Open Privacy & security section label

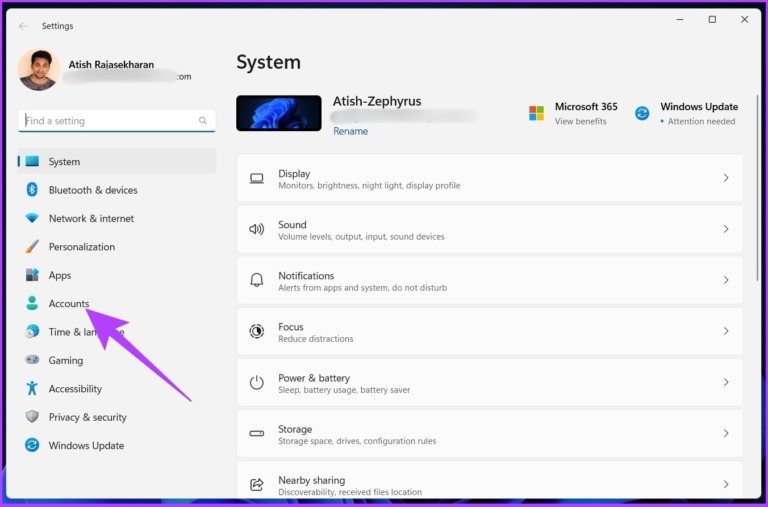click(x=88, y=417)
